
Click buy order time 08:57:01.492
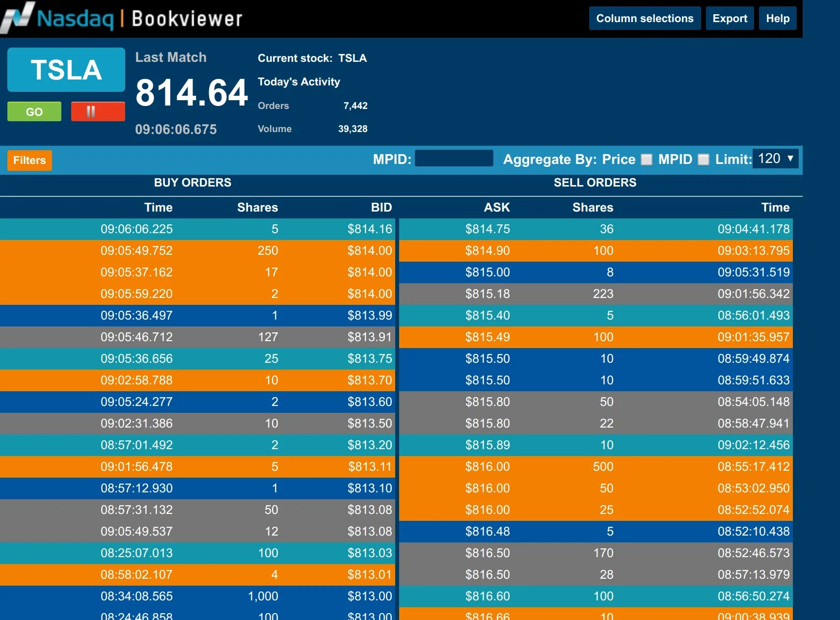(x=136, y=445)
